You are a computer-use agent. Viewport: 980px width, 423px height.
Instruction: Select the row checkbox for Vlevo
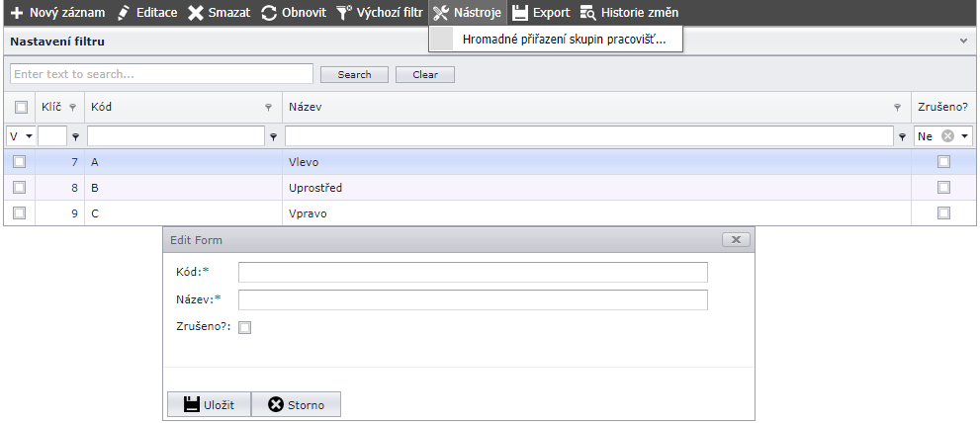tap(20, 161)
